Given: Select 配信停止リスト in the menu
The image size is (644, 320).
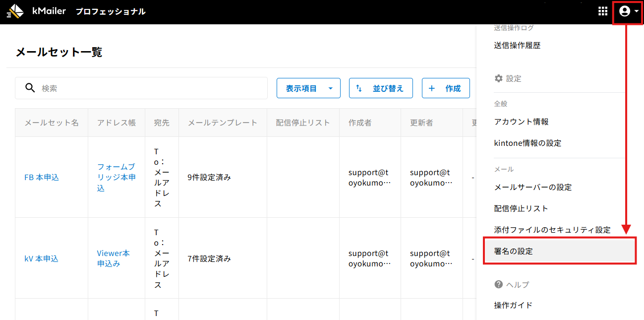Looking at the screenshot, I should [521, 208].
